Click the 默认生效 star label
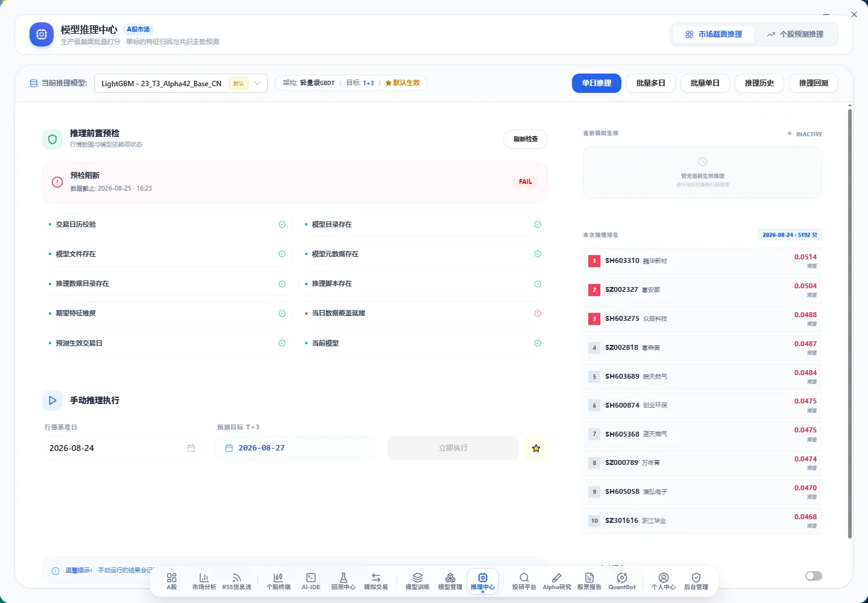This screenshot has width=868, height=603. coord(403,83)
